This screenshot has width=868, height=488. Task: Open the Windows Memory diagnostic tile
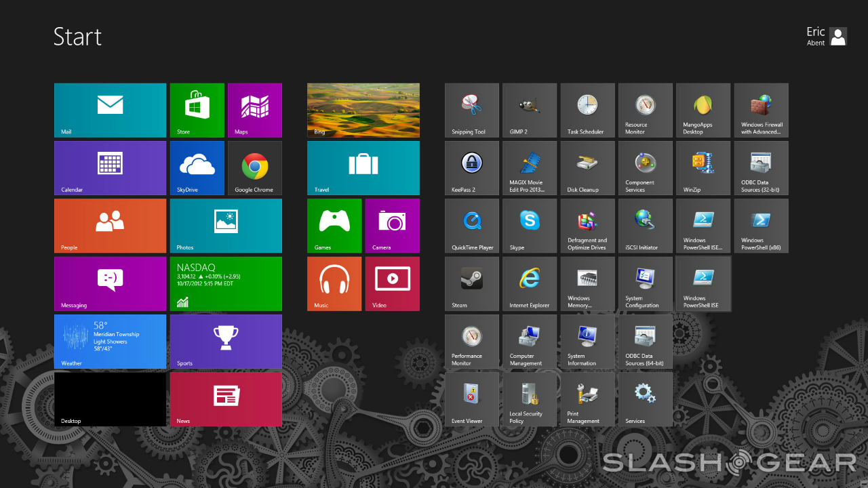click(588, 284)
